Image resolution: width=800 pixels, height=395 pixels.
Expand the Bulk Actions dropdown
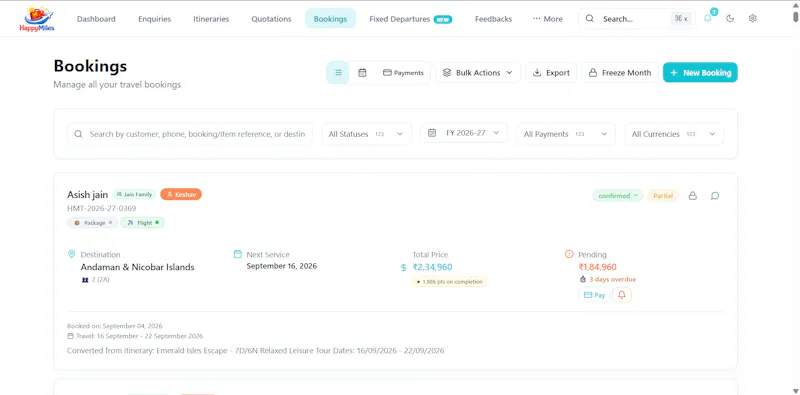coord(478,72)
